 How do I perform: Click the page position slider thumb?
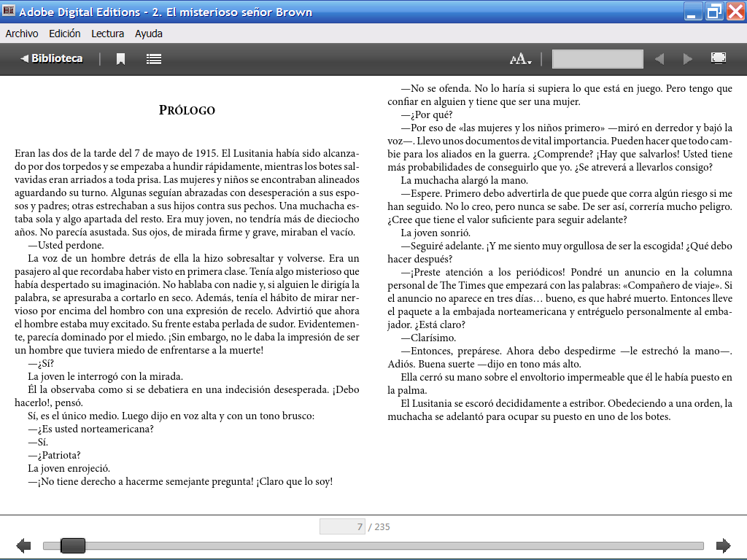pos(73,545)
